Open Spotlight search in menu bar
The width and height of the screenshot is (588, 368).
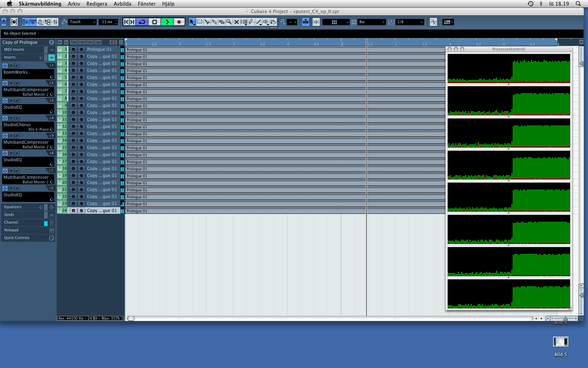click(578, 4)
